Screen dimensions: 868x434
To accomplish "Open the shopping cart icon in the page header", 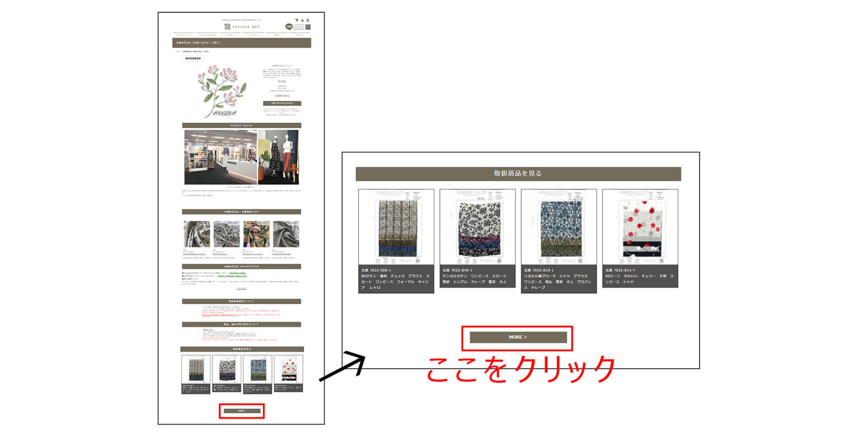I will [x=296, y=20].
